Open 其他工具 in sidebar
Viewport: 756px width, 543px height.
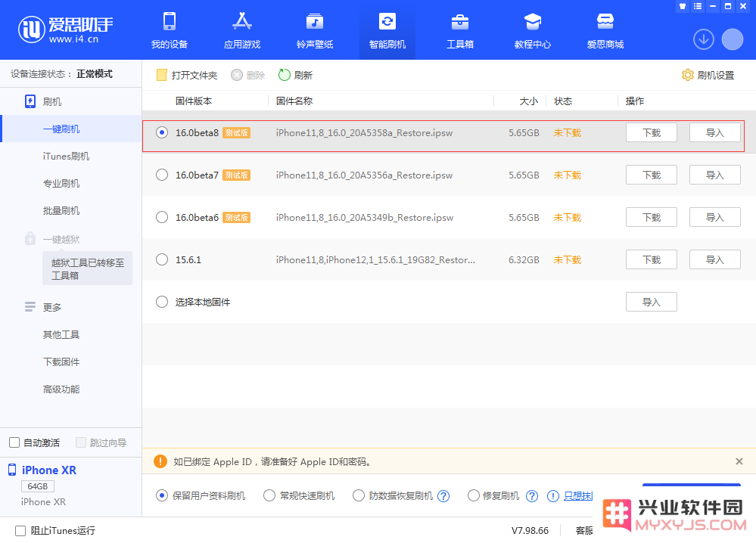point(61,334)
